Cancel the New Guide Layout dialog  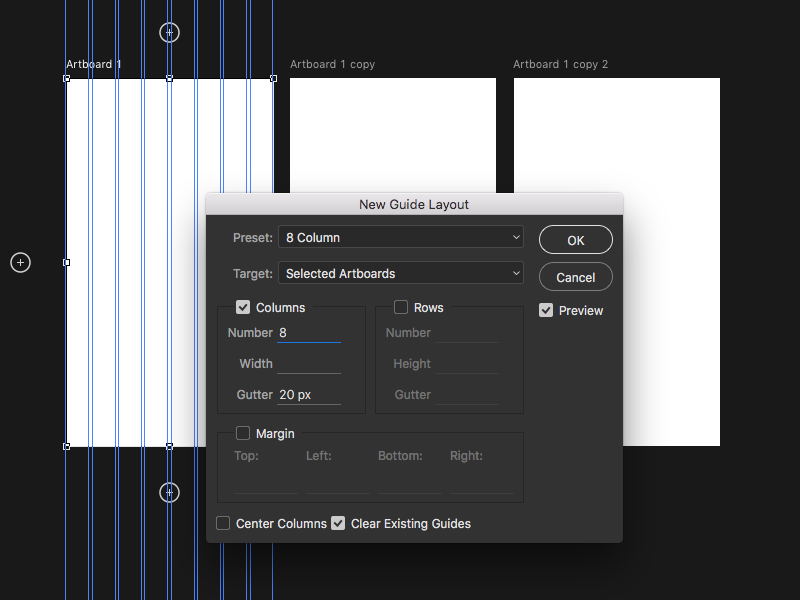(576, 277)
